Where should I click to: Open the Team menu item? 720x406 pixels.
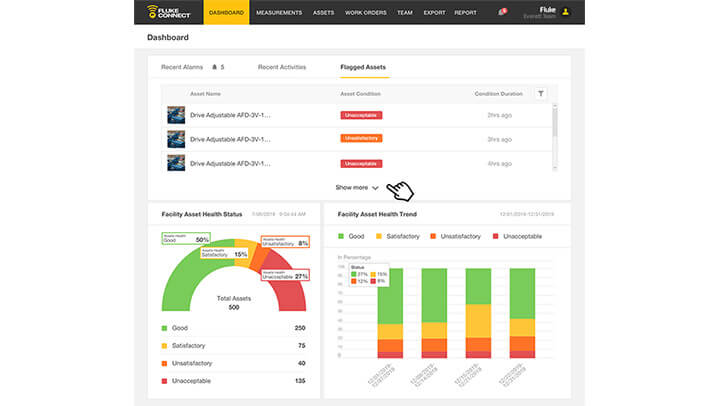pos(405,13)
